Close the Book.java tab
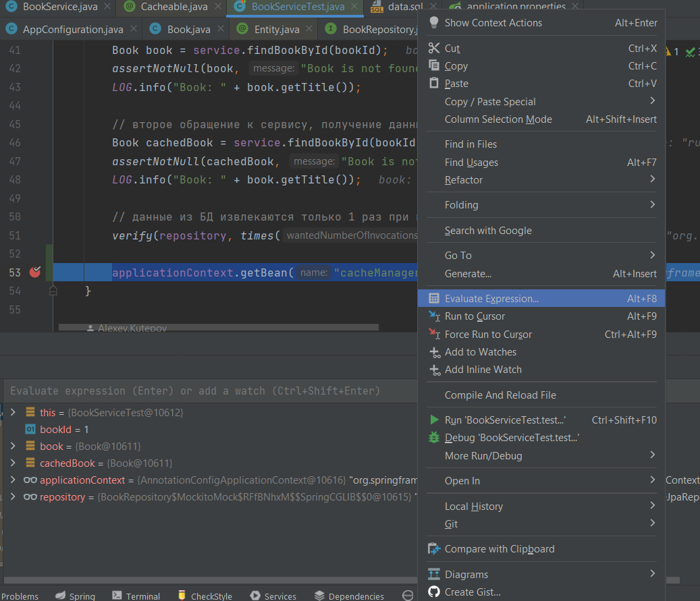This screenshot has height=601, width=700. (221, 28)
